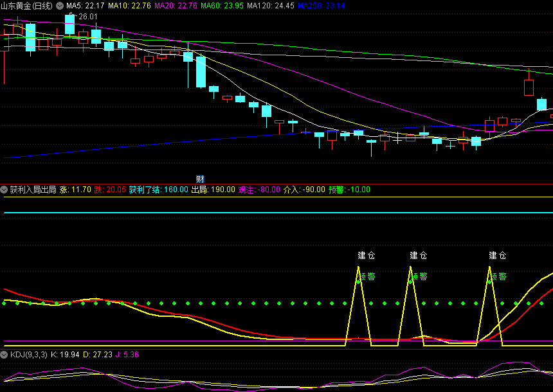Click the large cyan candlestick marked 26.01
The height and width of the screenshot is (392, 553).
click(70, 24)
